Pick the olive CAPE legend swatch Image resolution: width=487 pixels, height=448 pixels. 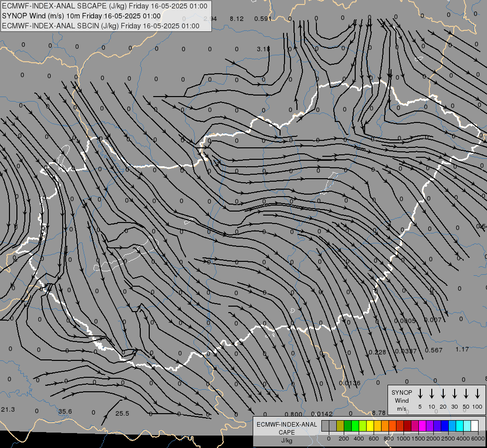[x=340, y=426]
